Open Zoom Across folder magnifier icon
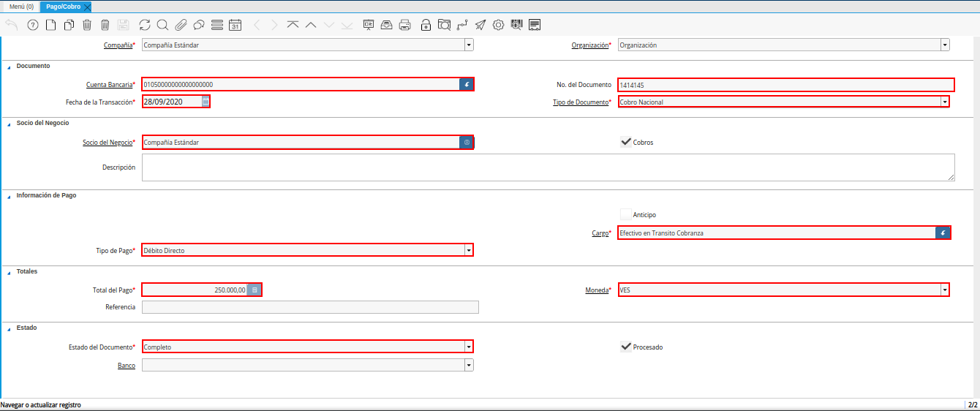This screenshot has height=411, width=980. [x=445, y=25]
